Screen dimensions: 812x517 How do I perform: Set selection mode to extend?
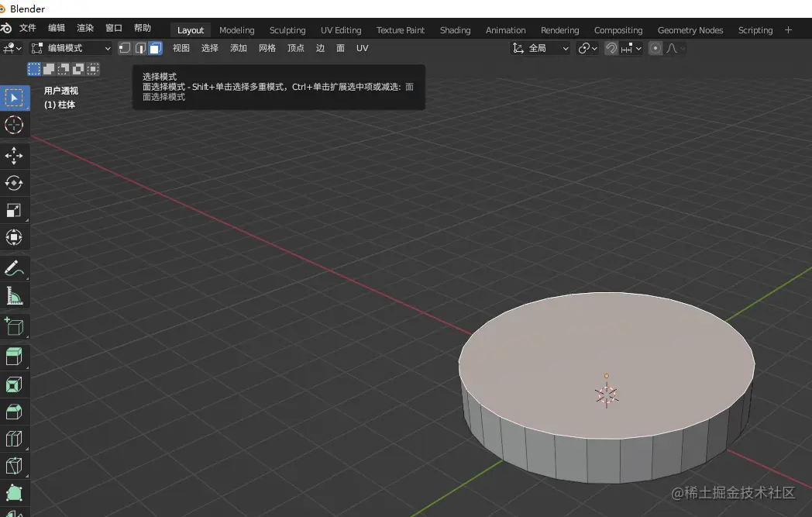click(49, 69)
